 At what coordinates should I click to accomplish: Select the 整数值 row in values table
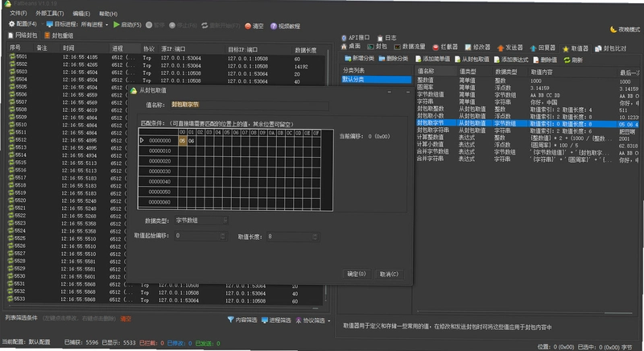point(528,81)
